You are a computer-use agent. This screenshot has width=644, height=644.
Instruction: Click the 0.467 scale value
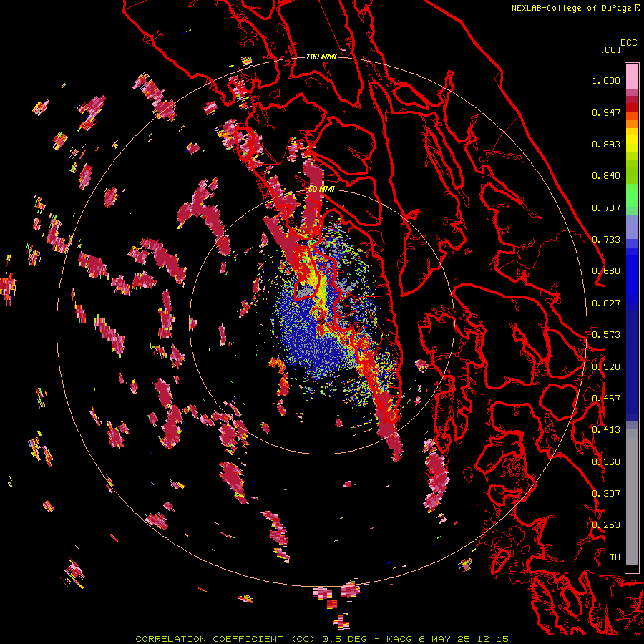(x=606, y=399)
